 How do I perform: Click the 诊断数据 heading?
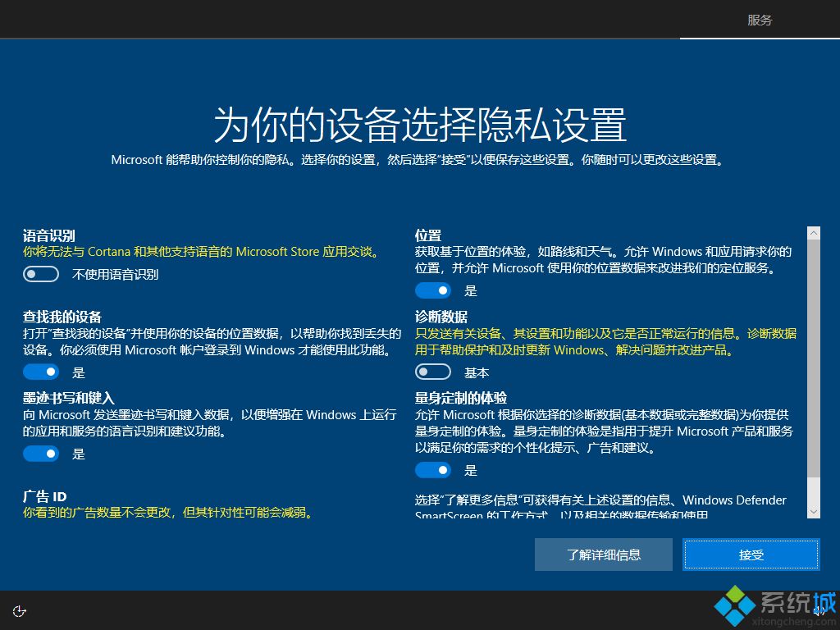(441, 317)
